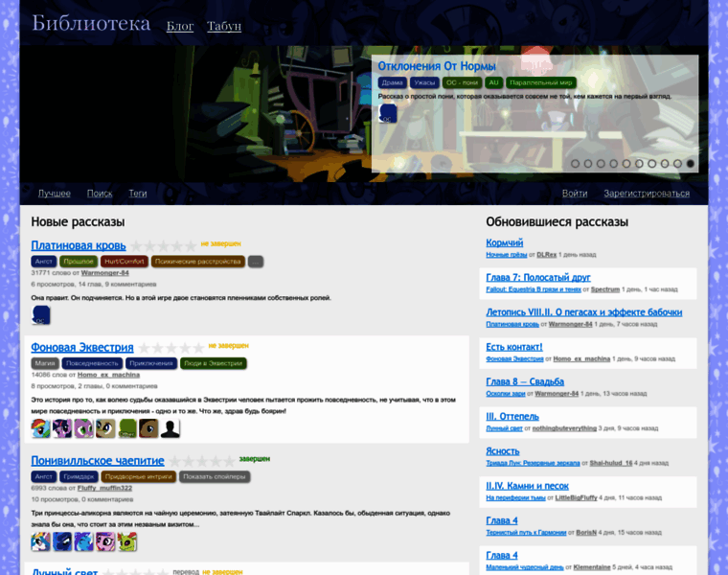Go to the Лучшее section
This screenshot has height=575, width=728.
click(x=55, y=194)
